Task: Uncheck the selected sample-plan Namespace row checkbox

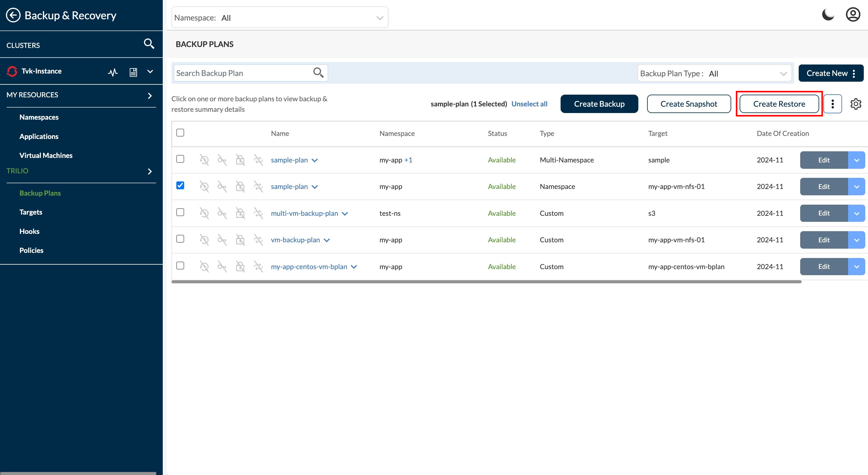Action: [180, 186]
